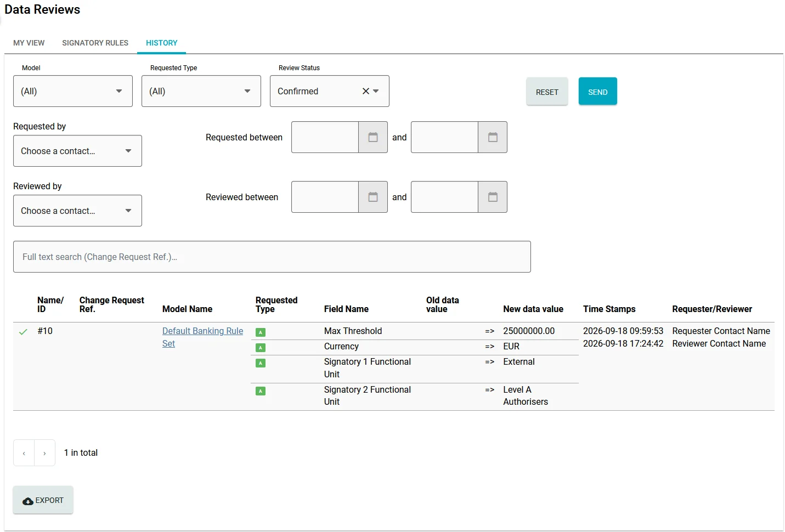
Task: Open calendar for Reviewed between start date
Action: (x=373, y=197)
